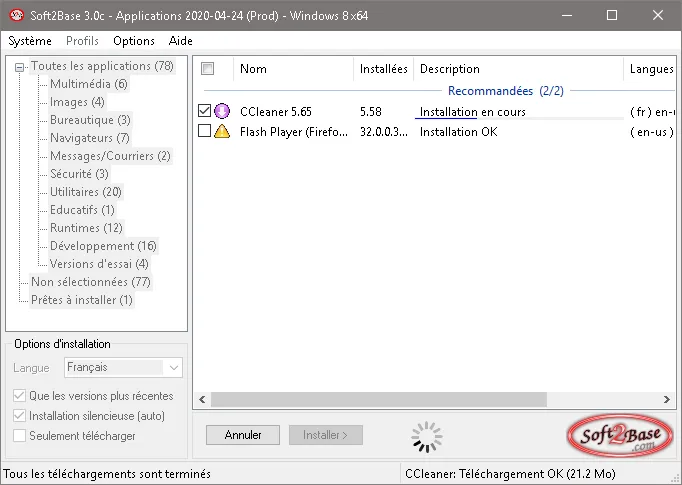Image resolution: width=682 pixels, height=485 pixels.
Task: Select Utilitaires (20) category
Action: pos(85,192)
